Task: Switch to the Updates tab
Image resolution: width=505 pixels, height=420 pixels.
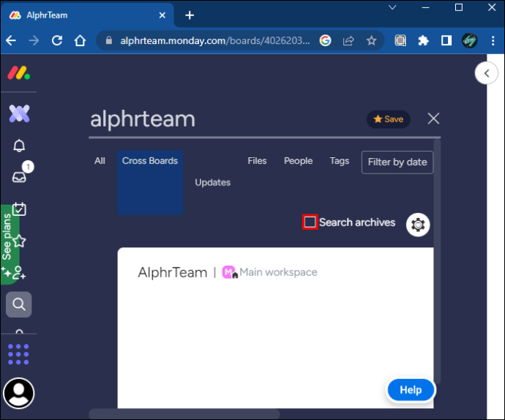Action: click(212, 182)
